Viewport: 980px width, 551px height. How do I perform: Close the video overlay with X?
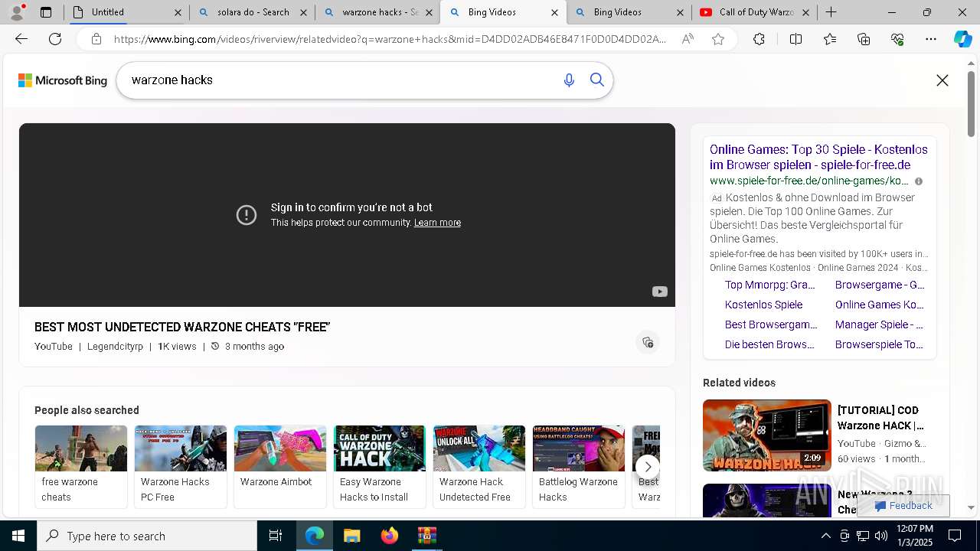[942, 80]
